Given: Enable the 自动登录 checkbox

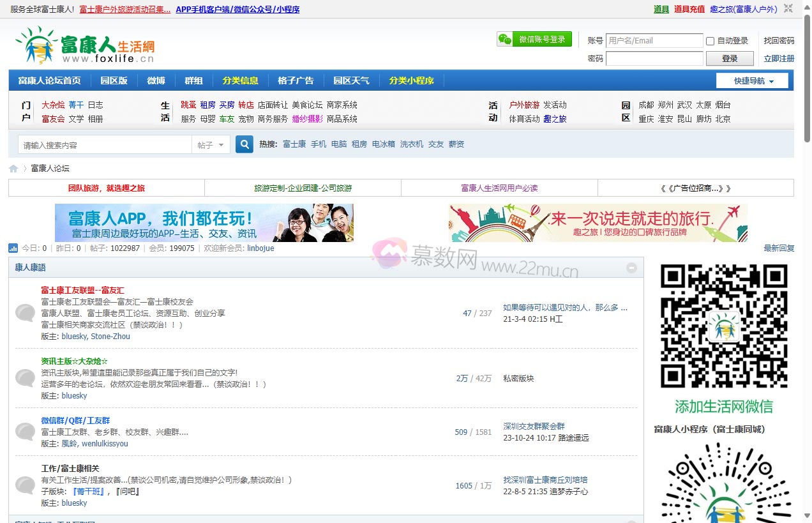Looking at the screenshot, I should click(710, 41).
